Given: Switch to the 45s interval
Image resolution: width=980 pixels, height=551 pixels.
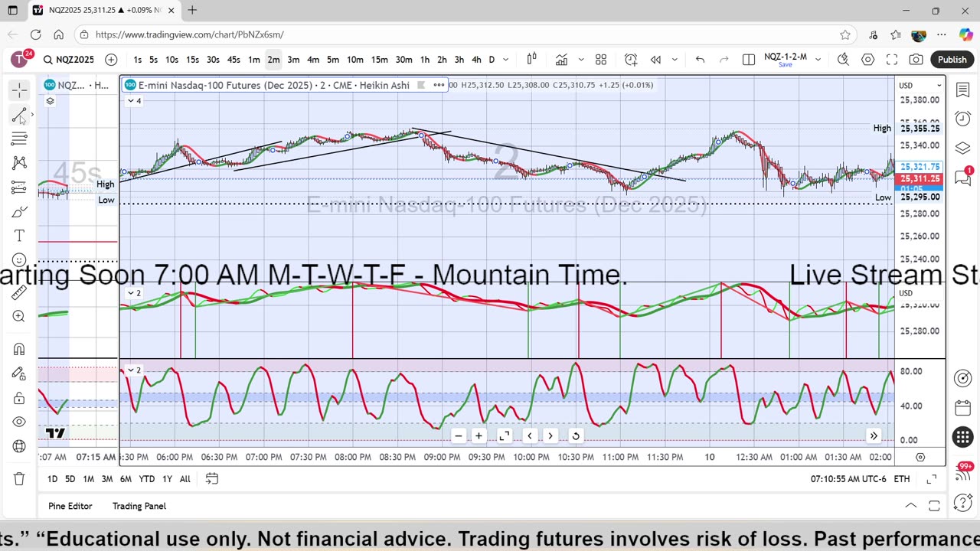Looking at the screenshot, I should click(x=234, y=60).
